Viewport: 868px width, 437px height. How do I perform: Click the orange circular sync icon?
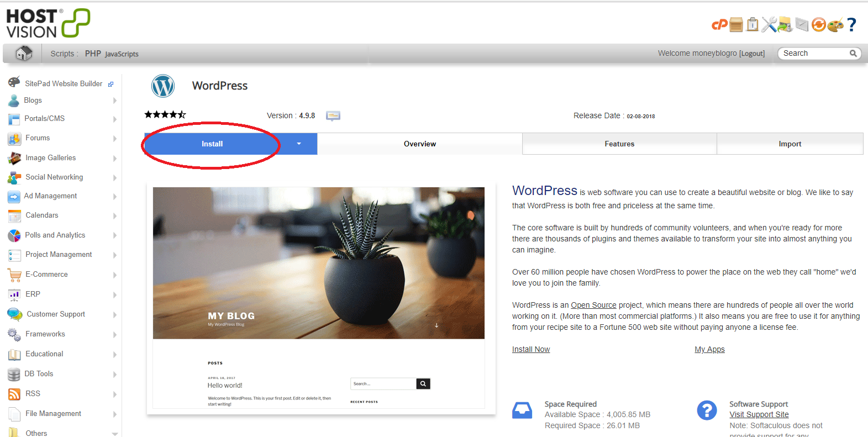point(819,24)
